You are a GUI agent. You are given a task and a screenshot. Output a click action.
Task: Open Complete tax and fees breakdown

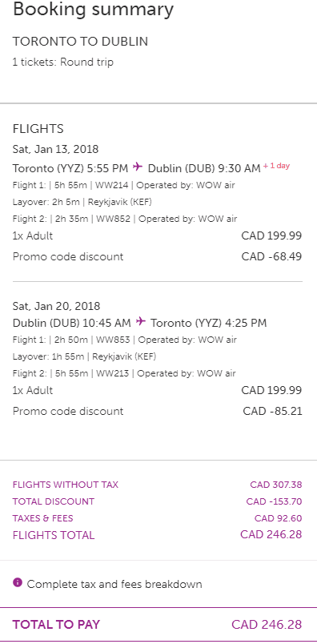tap(114, 584)
